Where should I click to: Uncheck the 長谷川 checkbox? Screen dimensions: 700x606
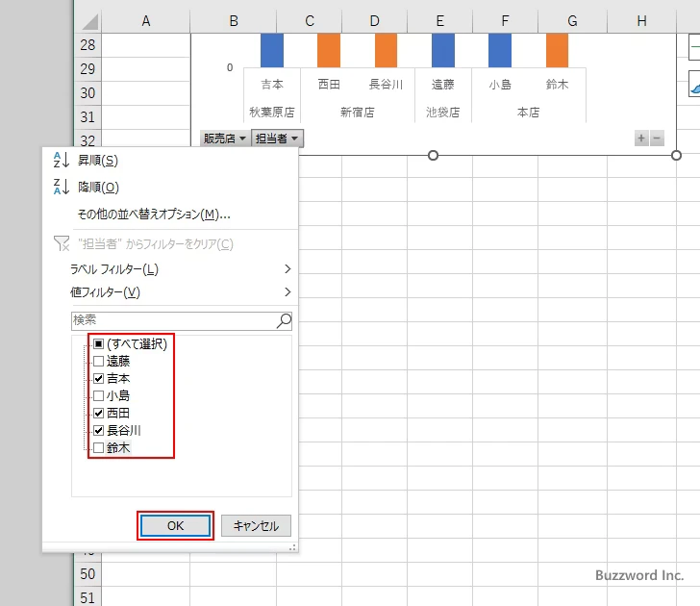[x=99, y=431]
